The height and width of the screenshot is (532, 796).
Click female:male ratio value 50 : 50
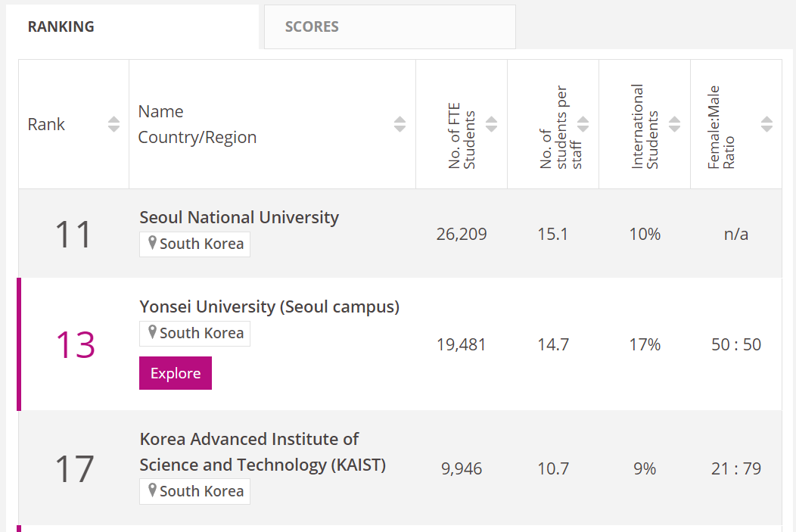click(x=736, y=345)
